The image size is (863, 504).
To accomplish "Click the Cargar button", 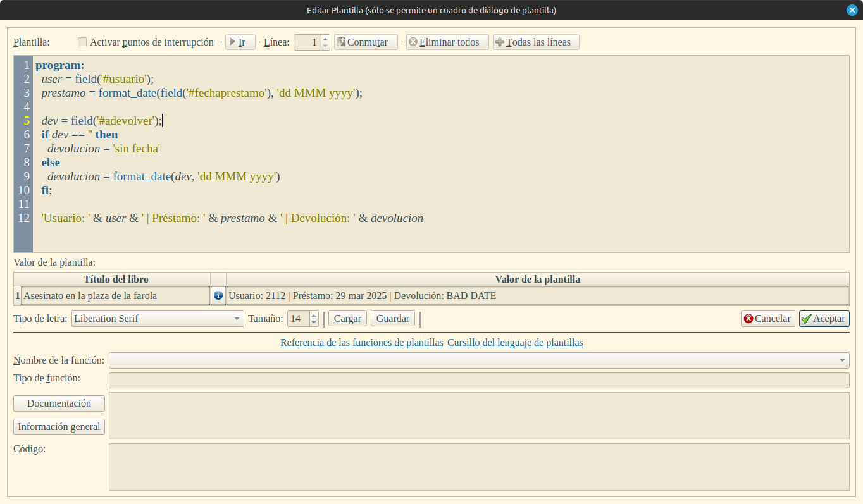I will click(x=347, y=319).
